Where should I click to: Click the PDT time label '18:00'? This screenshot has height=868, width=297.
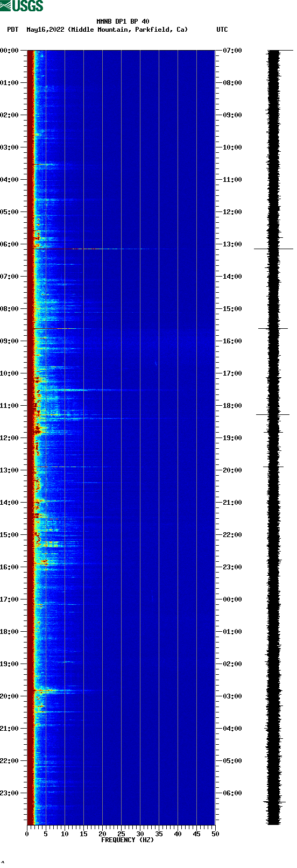point(9,632)
